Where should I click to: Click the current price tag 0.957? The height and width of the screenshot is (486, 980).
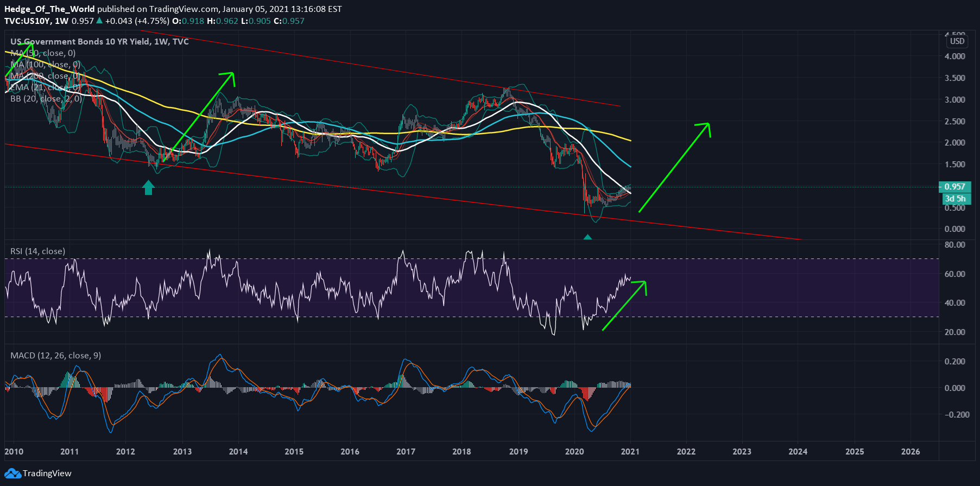[x=955, y=187]
